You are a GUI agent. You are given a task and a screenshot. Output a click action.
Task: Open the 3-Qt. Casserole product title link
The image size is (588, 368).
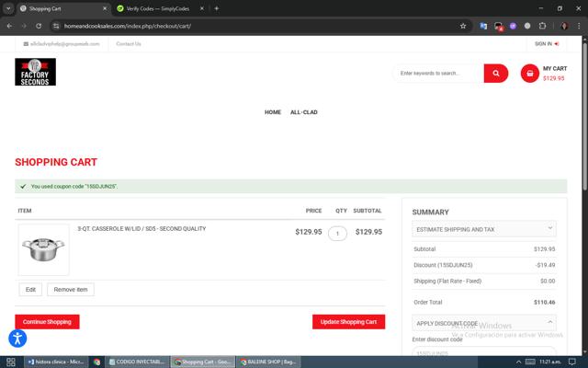click(x=141, y=229)
